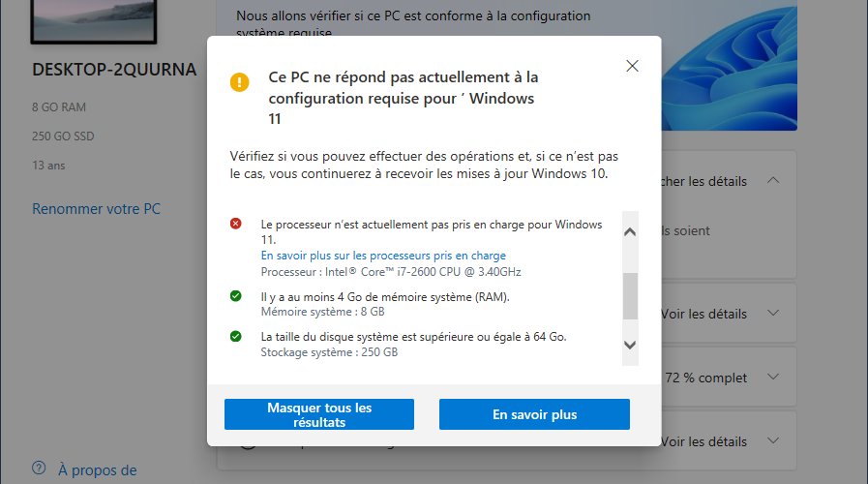Open Renommer votre PC link
Screen dimensions: 868x484
[x=97, y=209]
